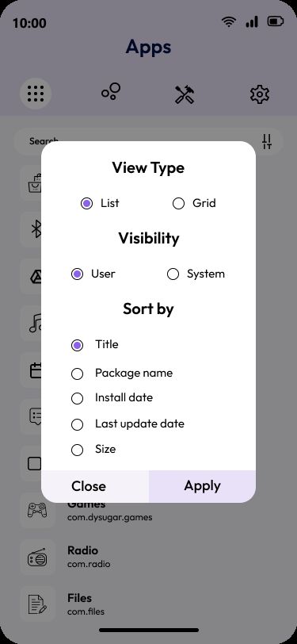Select the List view type option
297x644 pixels.
(x=100, y=203)
